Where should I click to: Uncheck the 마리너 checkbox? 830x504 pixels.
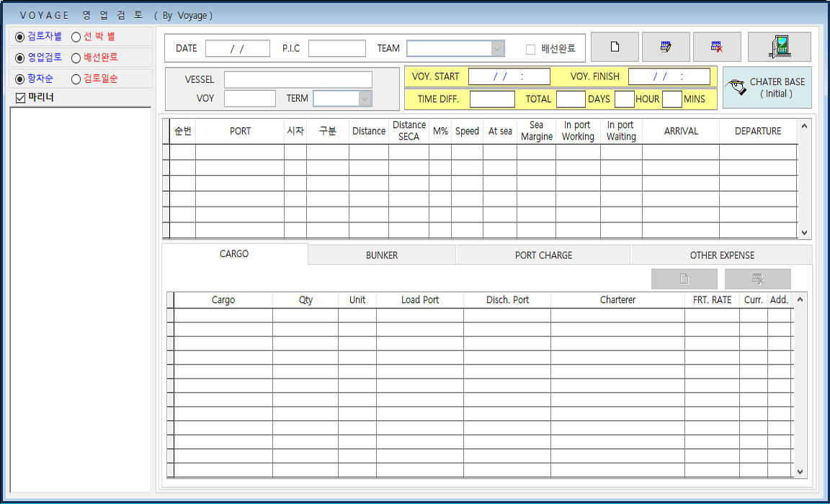pos(21,98)
